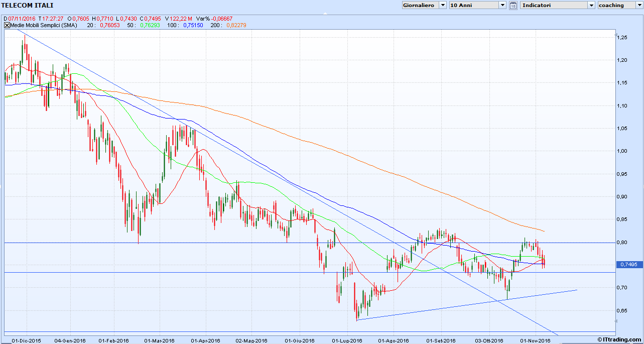Open the calendar date picker icon
Image resolution: width=644 pixels, height=344 pixels.
coord(513,6)
